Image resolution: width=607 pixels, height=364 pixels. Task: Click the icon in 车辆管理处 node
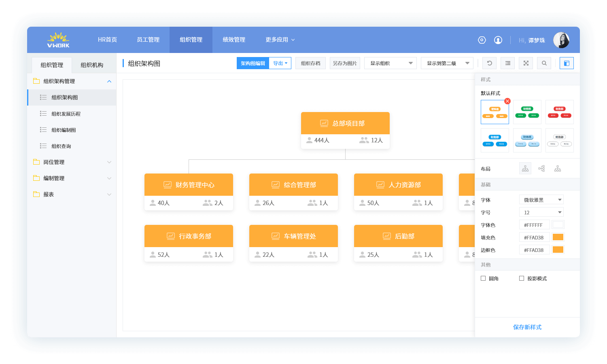click(x=276, y=236)
